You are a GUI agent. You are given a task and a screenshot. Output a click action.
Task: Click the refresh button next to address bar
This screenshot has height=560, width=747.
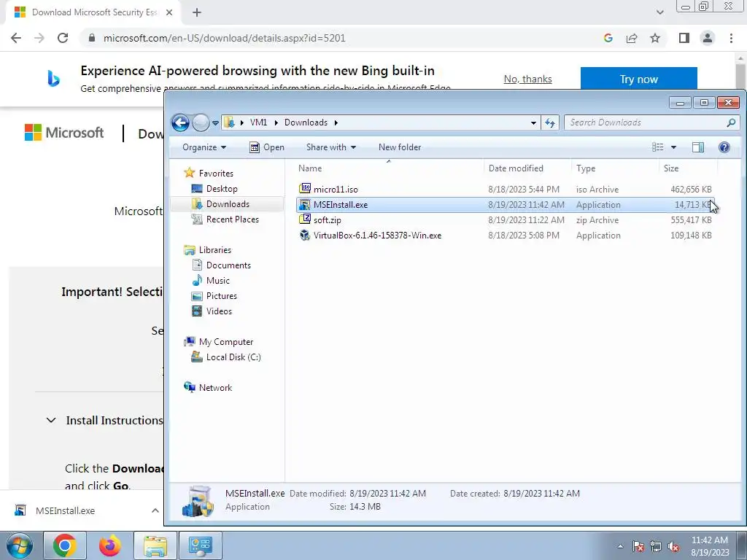[550, 122]
